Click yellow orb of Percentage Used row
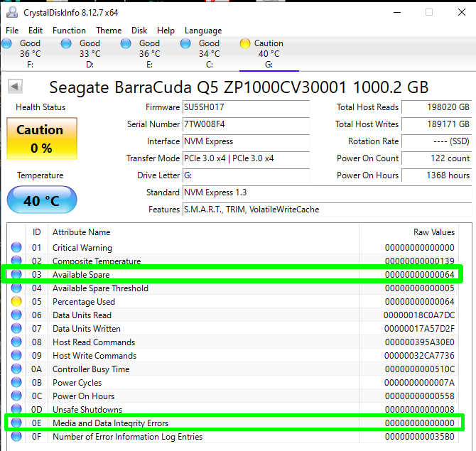The height and width of the screenshot is (451, 476). coord(16,301)
